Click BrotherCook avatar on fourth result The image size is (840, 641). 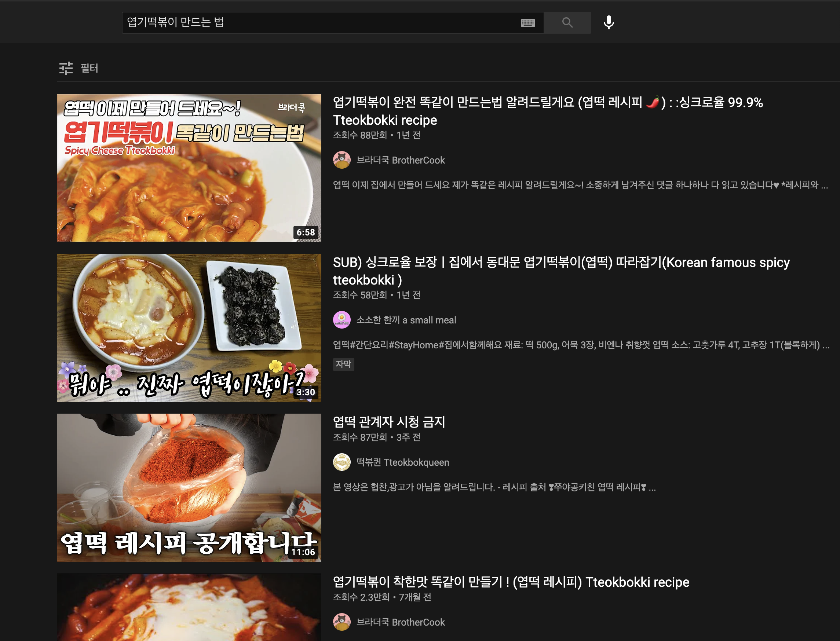pyautogui.click(x=342, y=622)
